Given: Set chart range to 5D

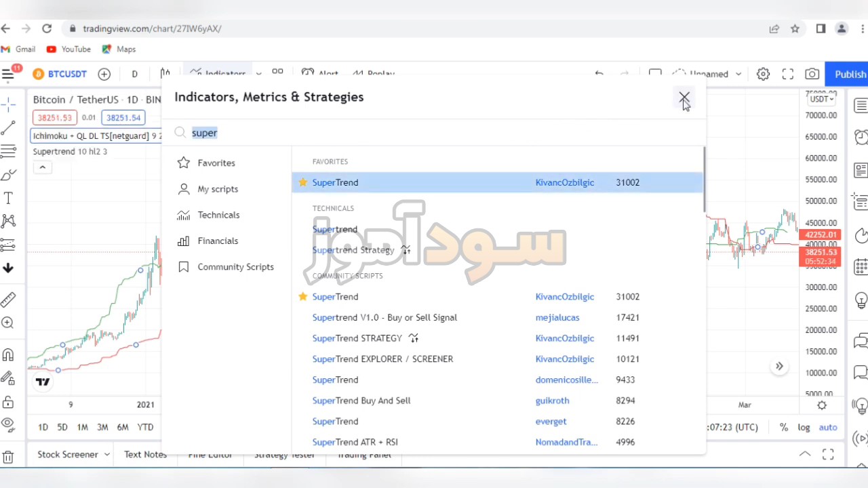Looking at the screenshot, I should point(62,427).
